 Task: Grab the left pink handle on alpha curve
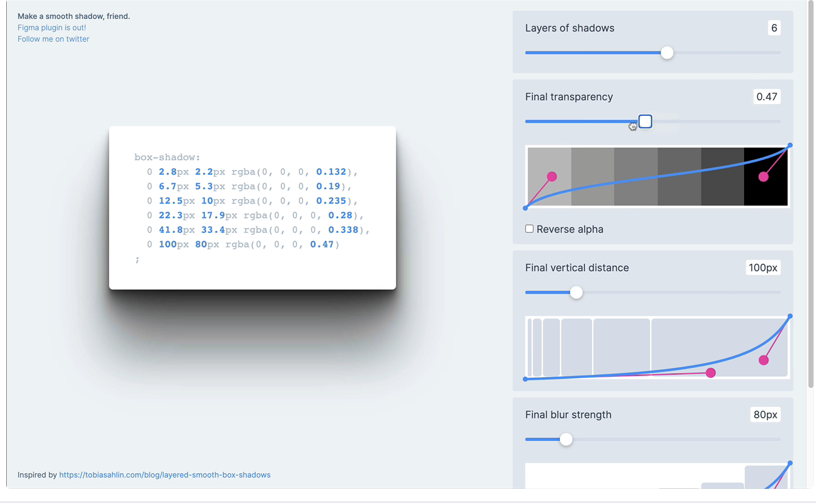coord(552,176)
